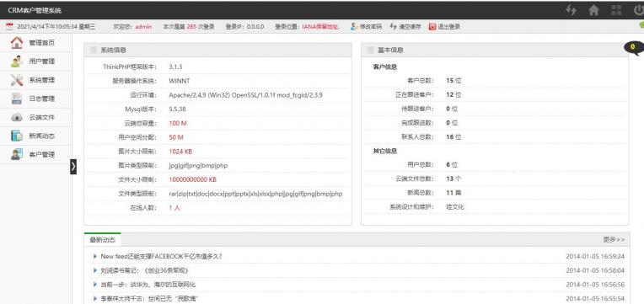Viewport: 644px width, 304px height.
Task: Click the user space value 50 M
Action: click(x=176, y=137)
